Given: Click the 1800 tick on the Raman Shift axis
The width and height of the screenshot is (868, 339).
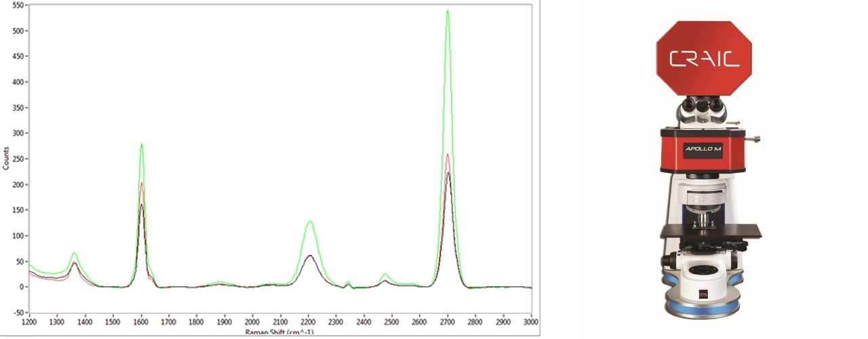Looking at the screenshot, I should 197,323.
